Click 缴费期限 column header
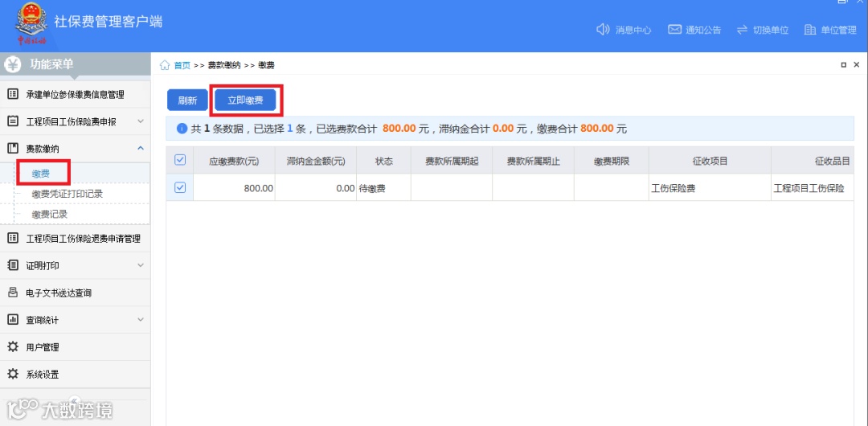Screen dimensions: 868x426 [x=612, y=162]
